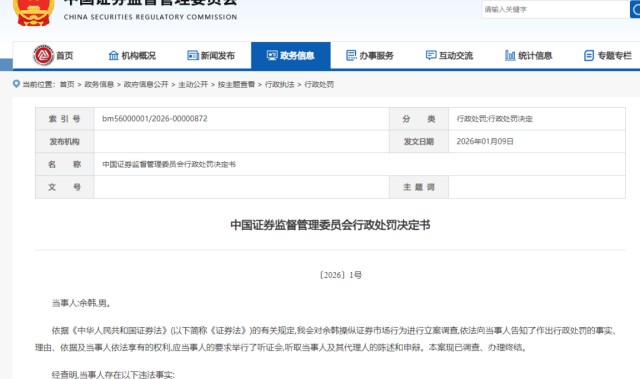Click the category value 行政处罚;行政处罚决定
The width and height of the screenshot is (640, 379).
494,119
